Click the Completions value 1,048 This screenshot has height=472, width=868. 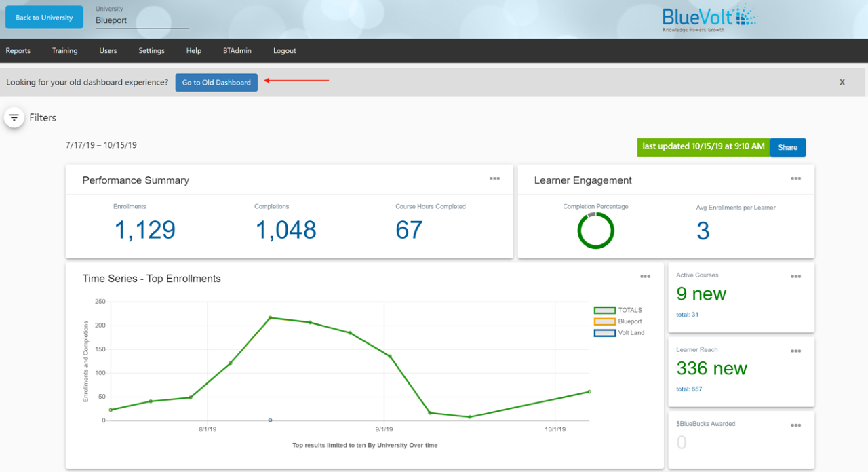(x=285, y=230)
